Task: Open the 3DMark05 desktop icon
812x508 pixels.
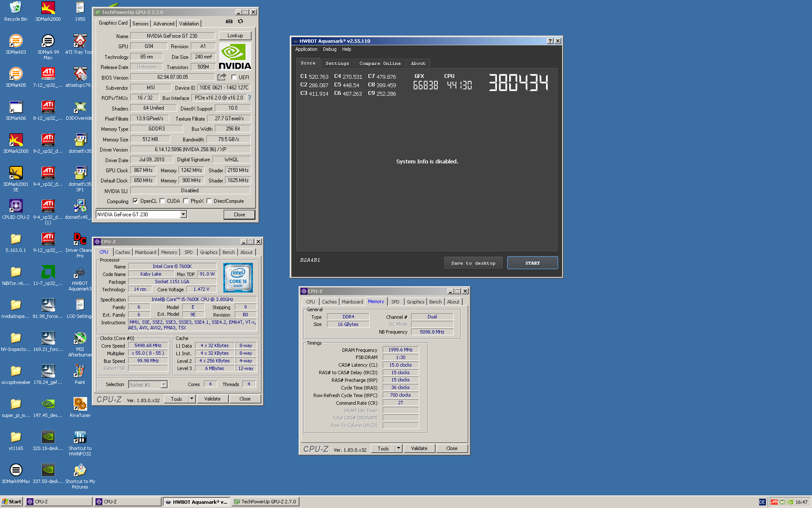Action: click(16, 77)
